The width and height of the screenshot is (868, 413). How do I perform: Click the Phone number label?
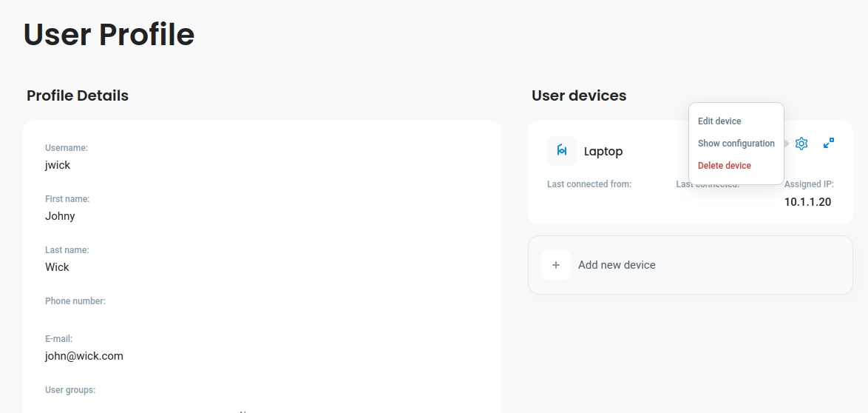[x=75, y=301]
